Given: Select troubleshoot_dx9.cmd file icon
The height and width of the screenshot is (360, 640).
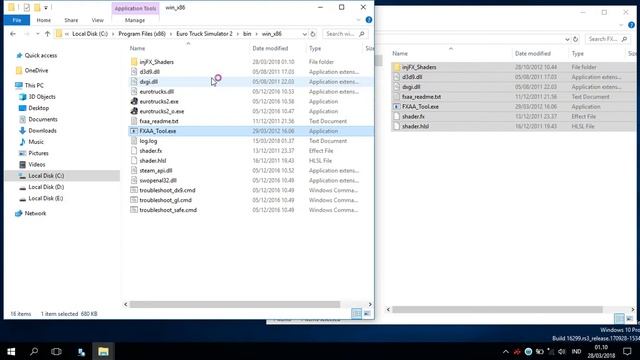Looking at the screenshot, I should [x=134, y=190].
